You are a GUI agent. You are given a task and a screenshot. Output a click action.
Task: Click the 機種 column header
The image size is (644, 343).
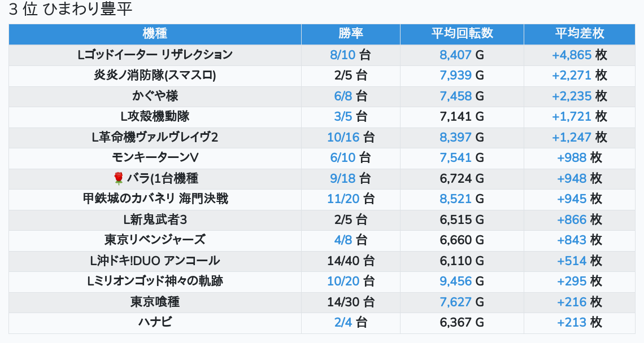click(x=155, y=34)
